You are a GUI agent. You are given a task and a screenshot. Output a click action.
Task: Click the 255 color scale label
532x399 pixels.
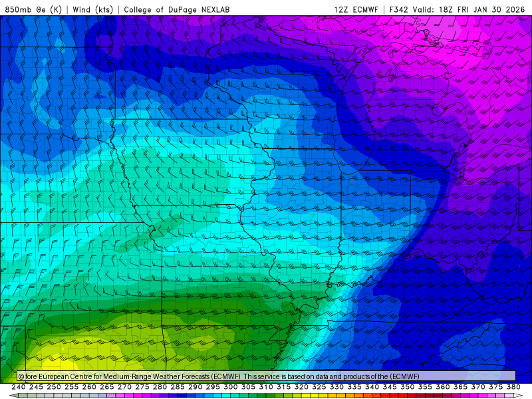(x=71, y=387)
